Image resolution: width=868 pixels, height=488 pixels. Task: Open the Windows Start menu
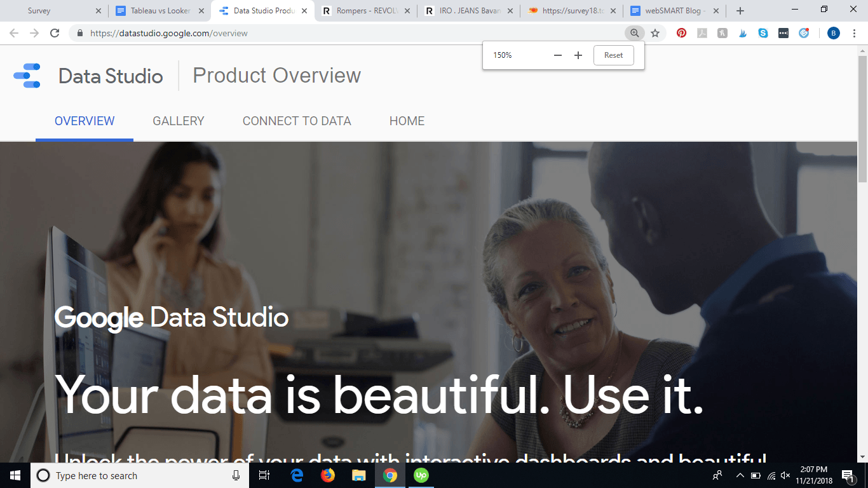15,475
